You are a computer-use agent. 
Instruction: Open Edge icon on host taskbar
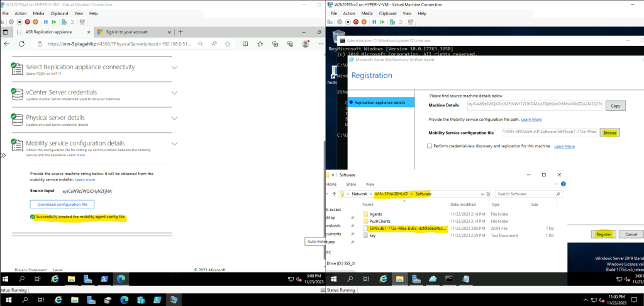point(124,300)
